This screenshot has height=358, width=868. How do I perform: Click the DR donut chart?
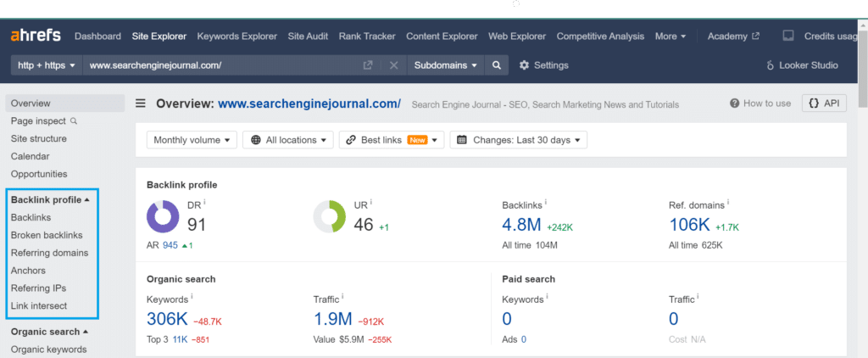(x=163, y=216)
